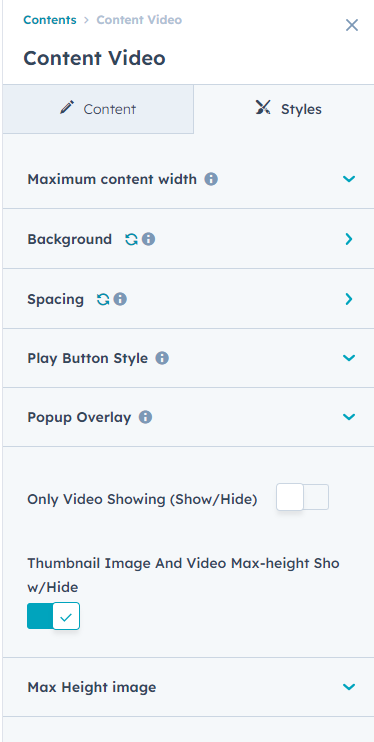Click the info icon next to Maximum content width
The height and width of the screenshot is (742, 374).
click(x=211, y=179)
